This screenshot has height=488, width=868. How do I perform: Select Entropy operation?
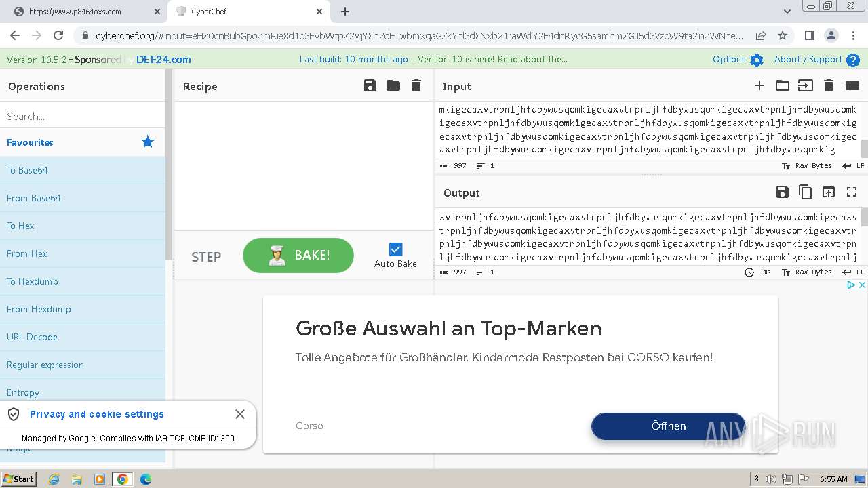click(83, 392)
